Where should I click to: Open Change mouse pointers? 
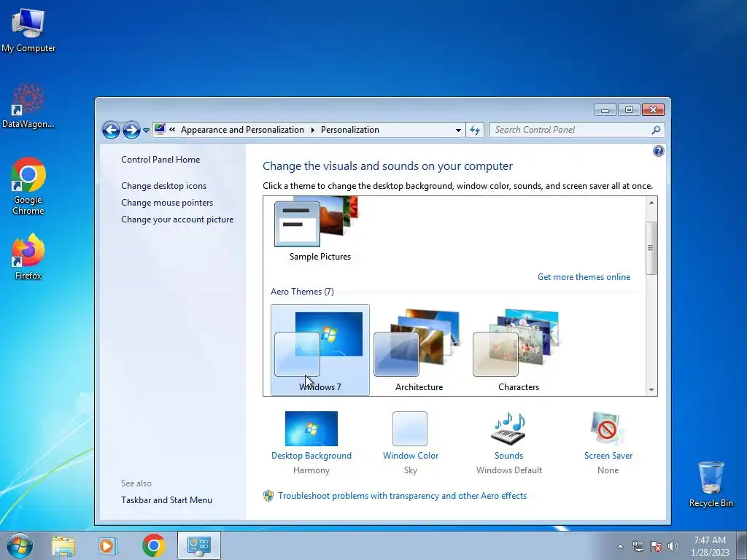167,203
